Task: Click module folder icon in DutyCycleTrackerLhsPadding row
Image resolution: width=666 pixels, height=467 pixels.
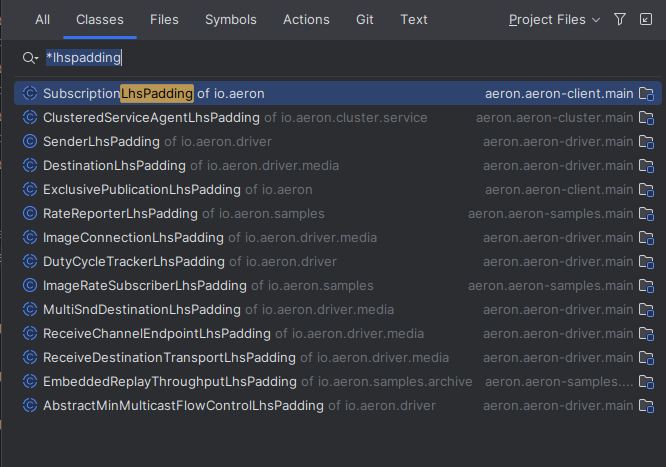Action: (646, 262)
